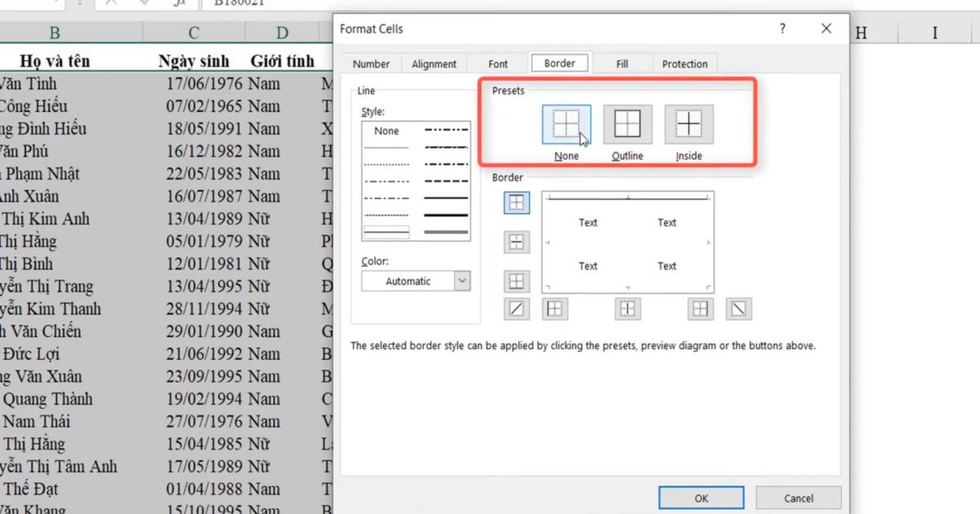
Task: Open the dialog Help question mark
Action: [x=782, y=28]
